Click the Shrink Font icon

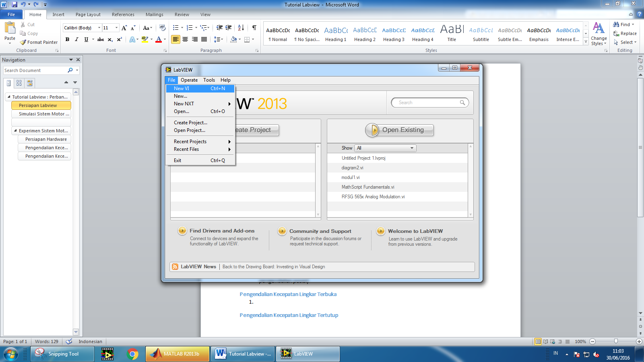[133, 28]
